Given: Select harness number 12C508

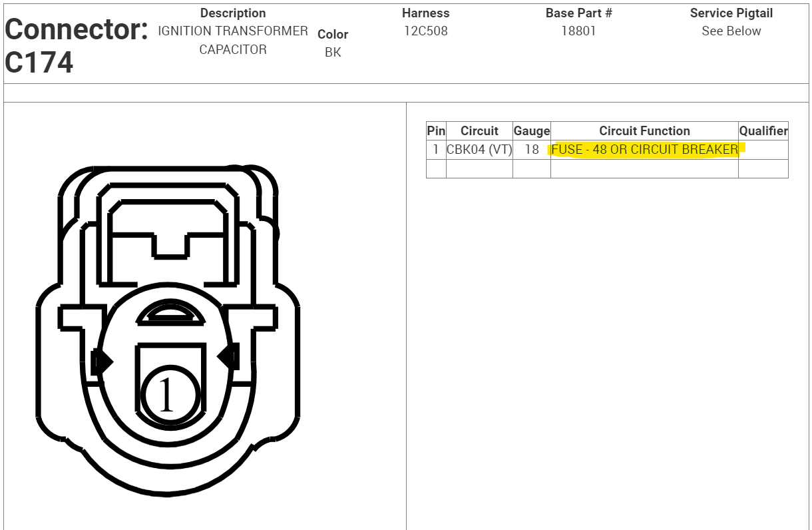Looking at the screenshot, I should point(426,31).
